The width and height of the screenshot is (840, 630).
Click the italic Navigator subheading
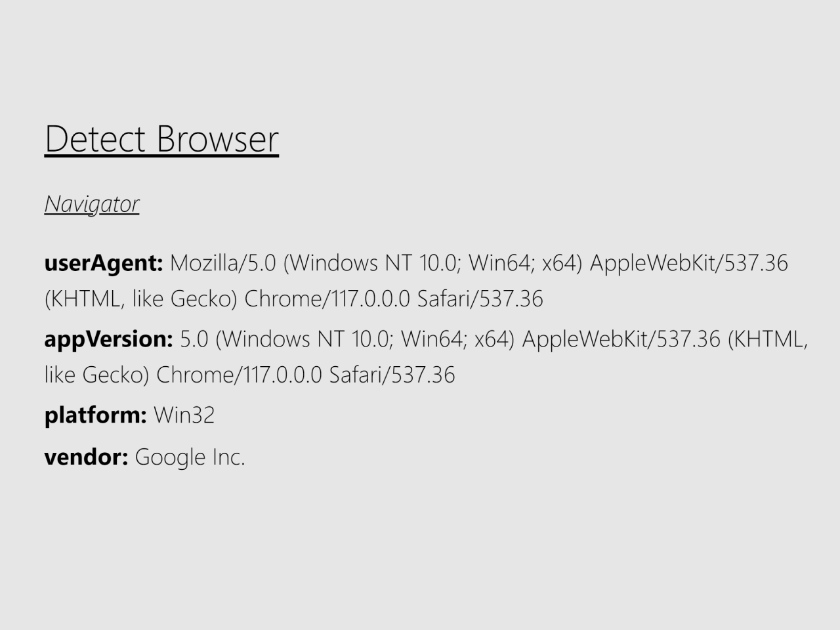click(92, 204)
